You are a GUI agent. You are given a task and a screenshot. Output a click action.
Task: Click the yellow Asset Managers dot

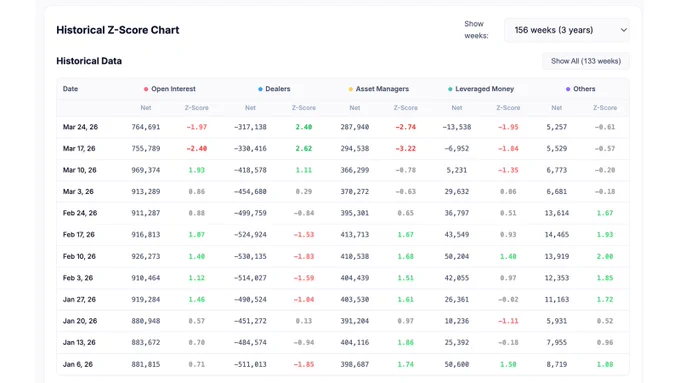[350, 89]
